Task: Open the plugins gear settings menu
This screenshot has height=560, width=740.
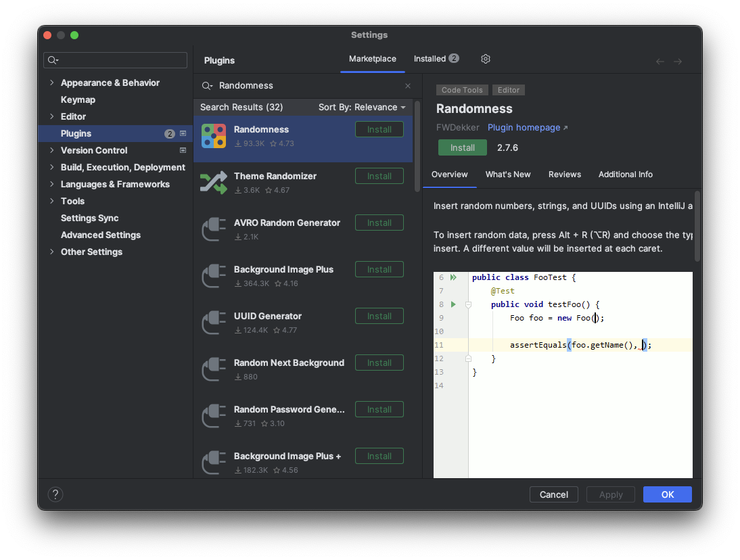Action: (486, 59)
